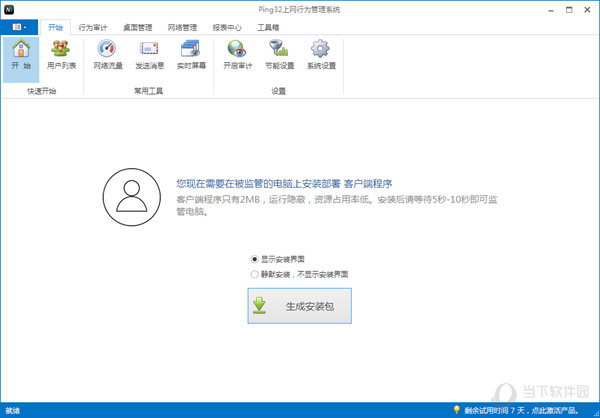This screenshot has width=600, height=418.
Task: Select the 静默安装 silent install radio option
Action: tap(299, 274)
